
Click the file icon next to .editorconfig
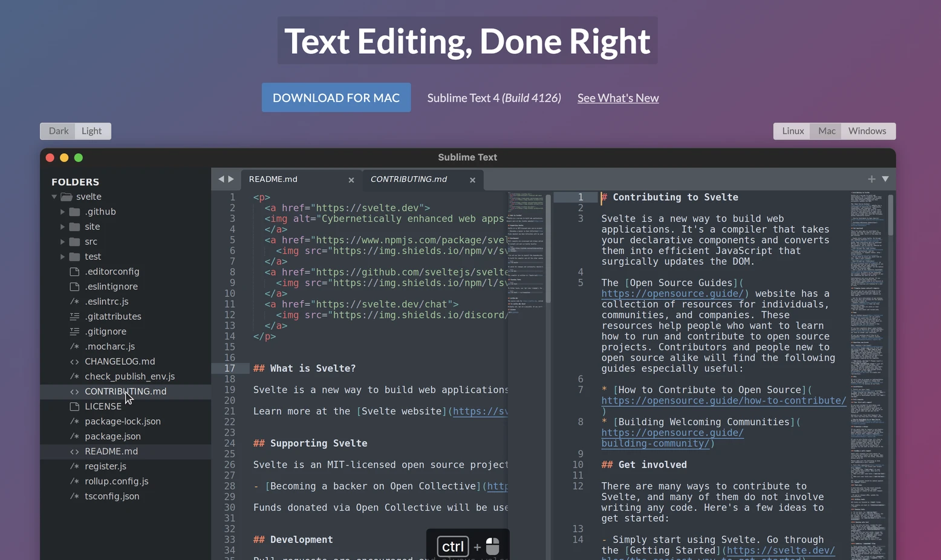pos(74,272)
